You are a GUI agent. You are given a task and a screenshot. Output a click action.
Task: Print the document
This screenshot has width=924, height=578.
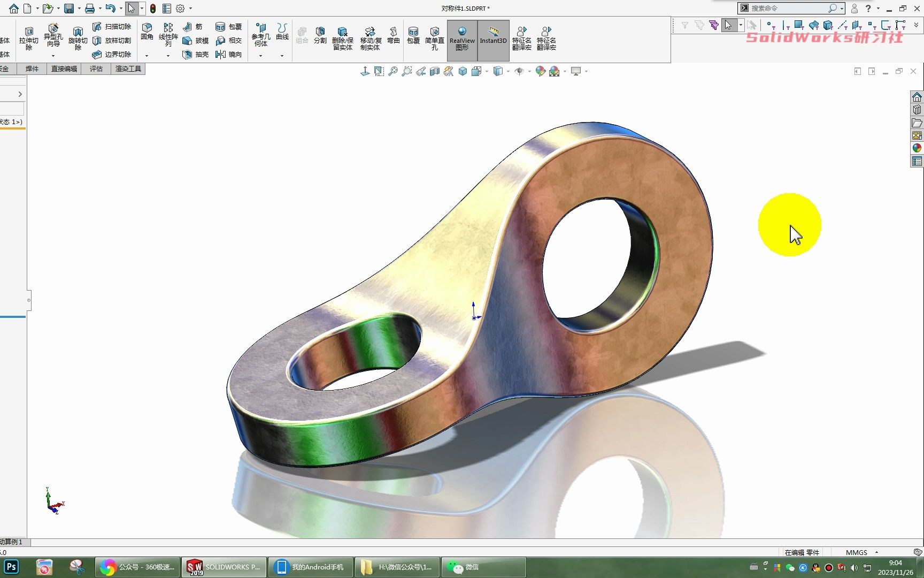[x=90, y=9]
